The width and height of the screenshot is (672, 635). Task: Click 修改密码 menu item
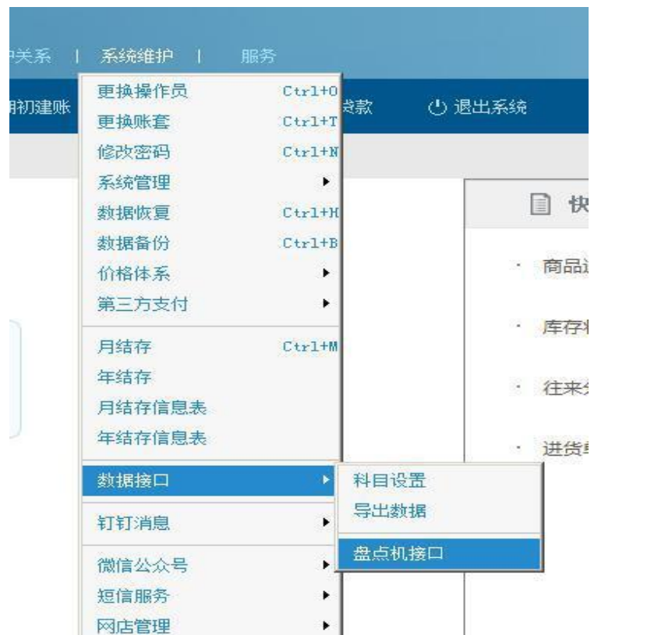(133, 152)
